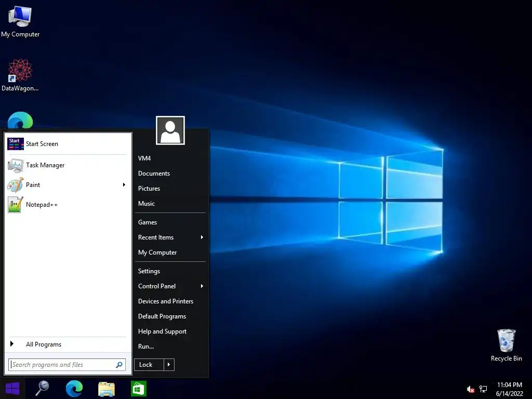Expand the Recent Items submenu arrow

(202, 237)
